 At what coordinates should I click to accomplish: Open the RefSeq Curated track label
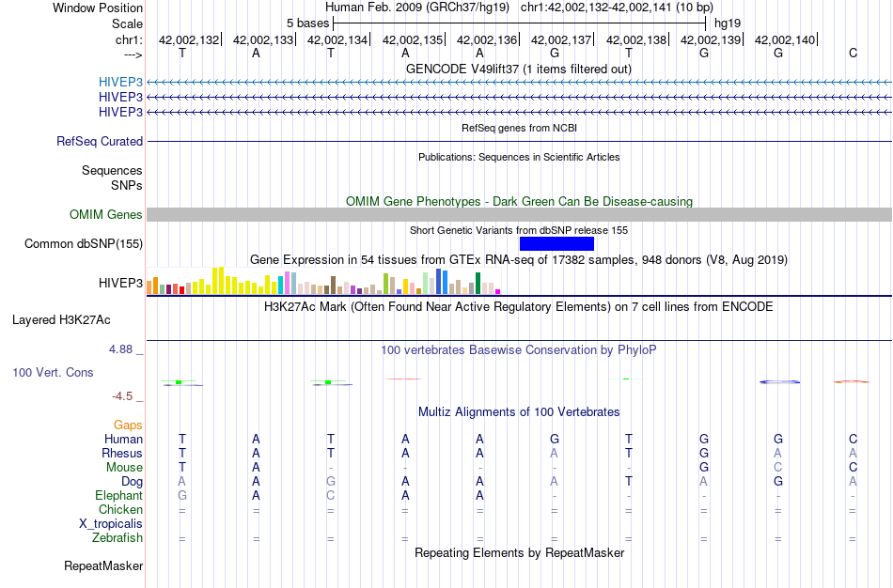pyautogui.click(x=100, y=141)
